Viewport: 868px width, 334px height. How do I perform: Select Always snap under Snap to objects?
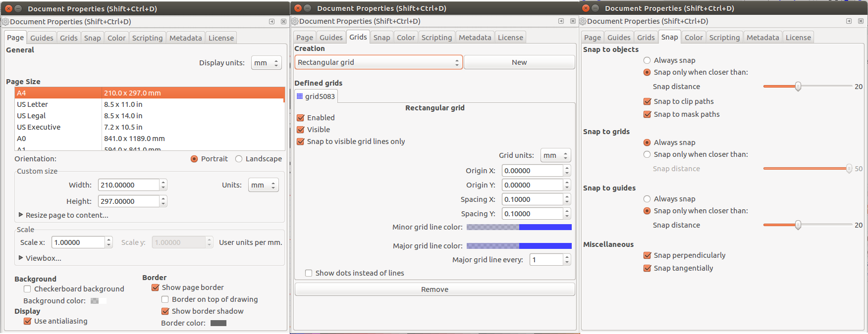click(x=647, y=60)
